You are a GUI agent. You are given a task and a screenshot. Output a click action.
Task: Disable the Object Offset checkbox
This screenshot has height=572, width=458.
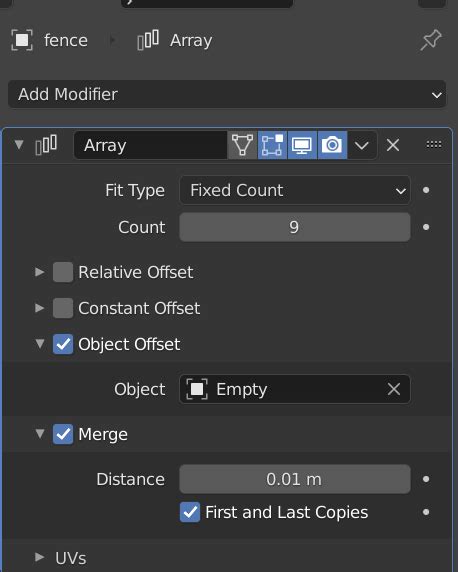point(63,344)
